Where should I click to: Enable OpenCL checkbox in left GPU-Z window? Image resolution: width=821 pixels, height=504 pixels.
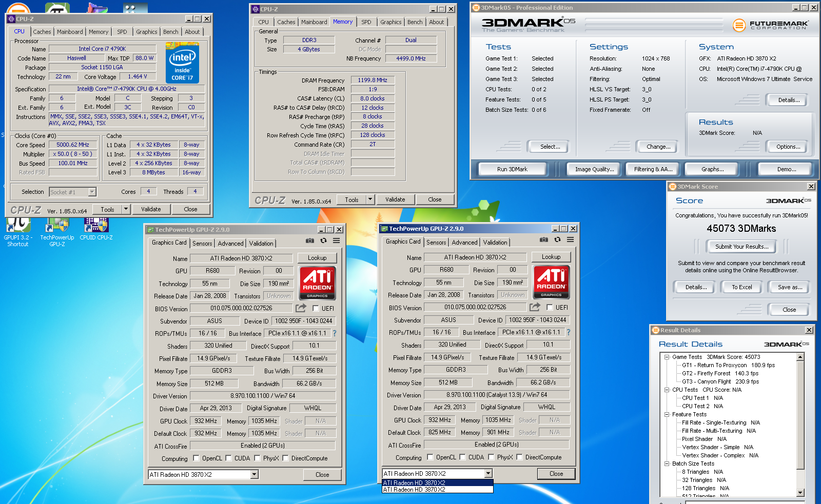click(196, 458)
